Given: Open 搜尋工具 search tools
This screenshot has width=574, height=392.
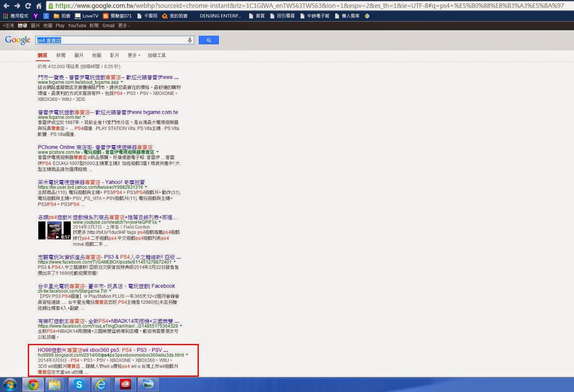Looking at the screenshot, I should click(157, 55).
